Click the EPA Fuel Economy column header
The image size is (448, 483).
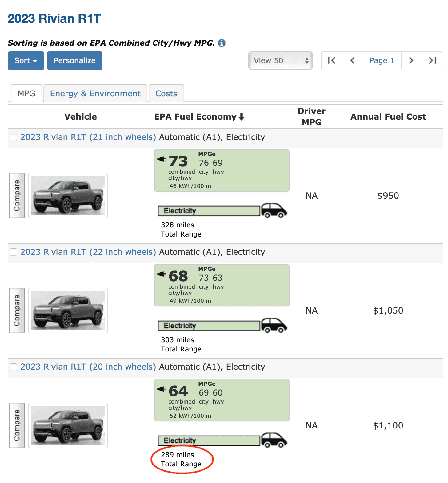point(195,117)
